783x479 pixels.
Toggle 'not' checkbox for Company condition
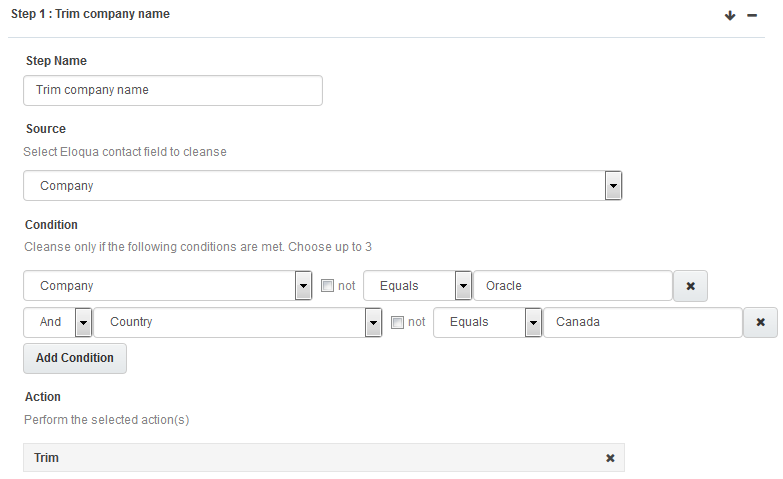(x=328, y=286)
